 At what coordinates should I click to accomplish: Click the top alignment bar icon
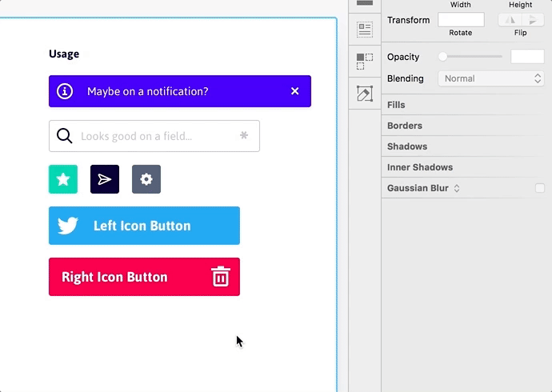point(365,3)
